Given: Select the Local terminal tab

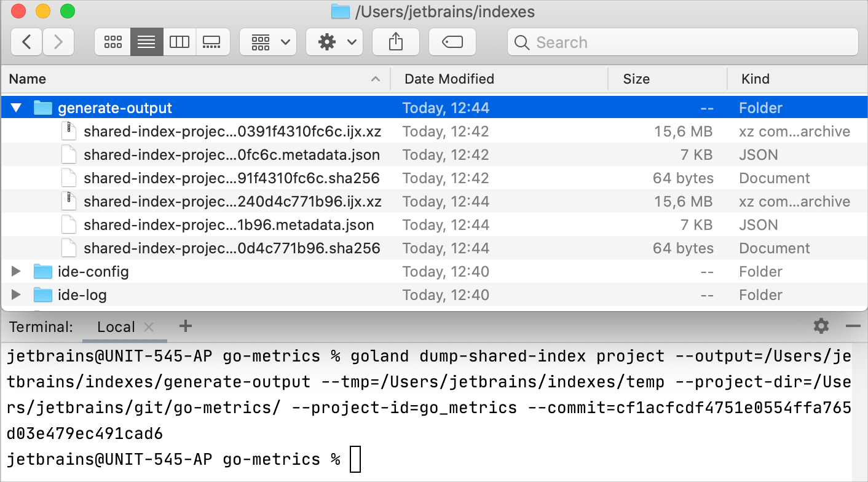Looking at the screenshot, I should 116,326.
